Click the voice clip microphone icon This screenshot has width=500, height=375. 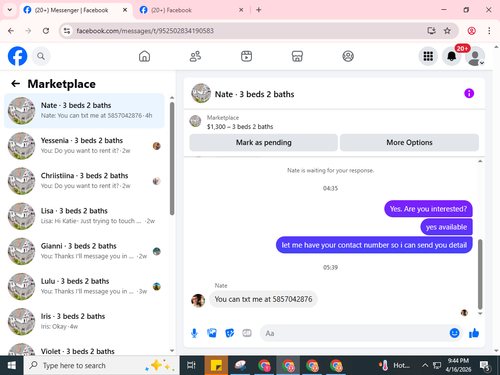(x=194, y=333)
